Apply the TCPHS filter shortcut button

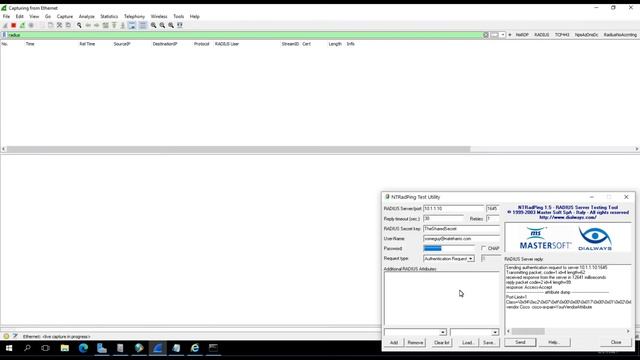(x=562, y=35)
